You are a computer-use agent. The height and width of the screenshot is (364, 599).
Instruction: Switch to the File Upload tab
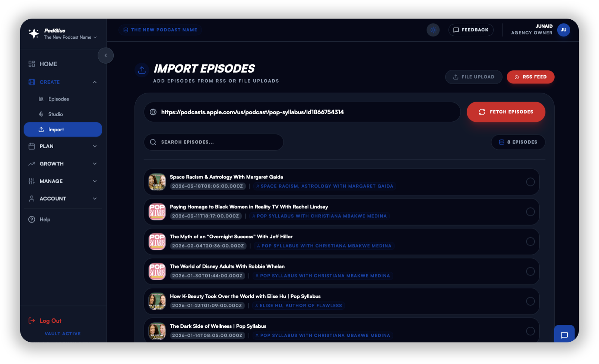click(x=473, y=77)
